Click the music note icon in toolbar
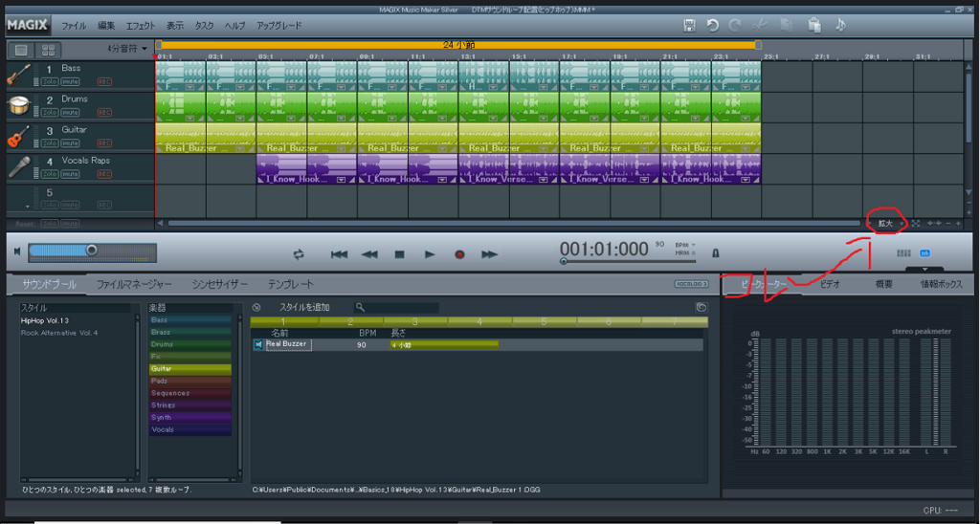Viewport: 980px width, 524px height. click(x=840, y=25)
